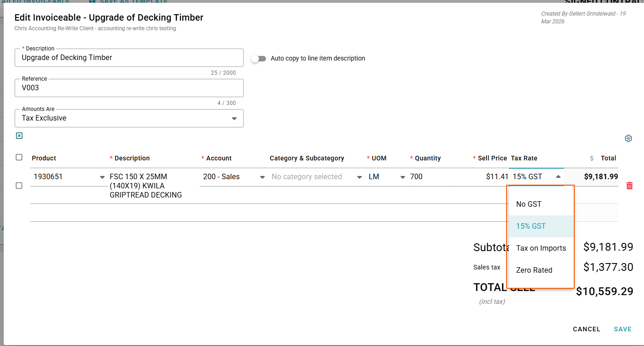Open the 200 - Sales account dropdown
The width and height of the screenshot is (644, 346).
pyautogui.click(x=262, y=177)
